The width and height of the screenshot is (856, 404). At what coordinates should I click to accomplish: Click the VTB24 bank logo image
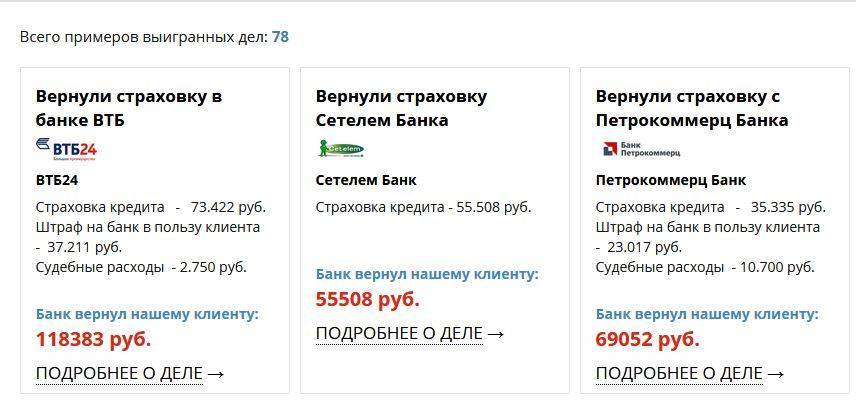click(66, 150)
